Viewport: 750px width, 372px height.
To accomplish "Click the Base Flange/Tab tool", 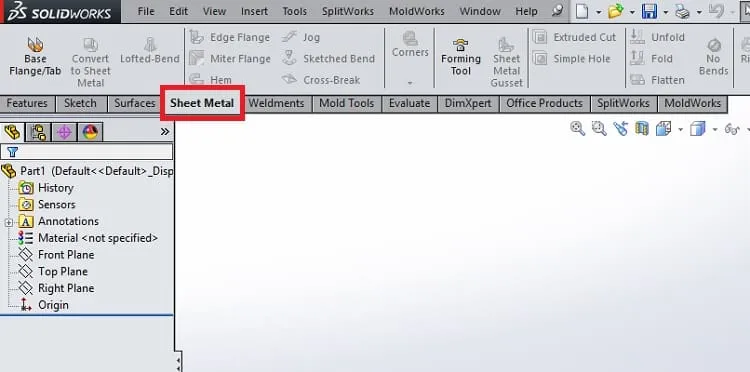I will pyautogui.click(x=35, y=57).
